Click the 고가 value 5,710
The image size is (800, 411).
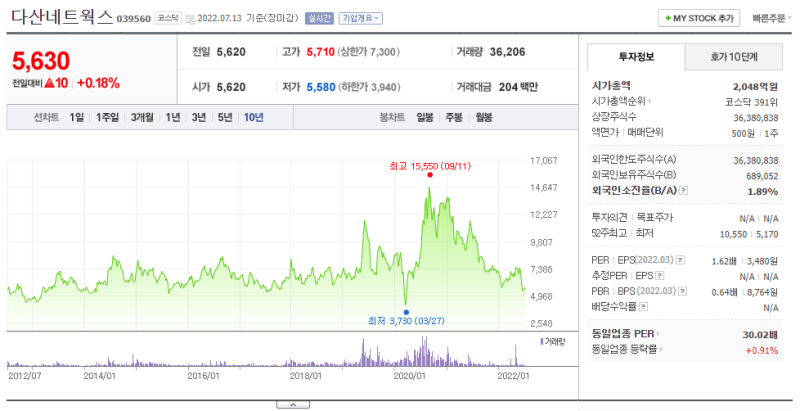point(320,52)
